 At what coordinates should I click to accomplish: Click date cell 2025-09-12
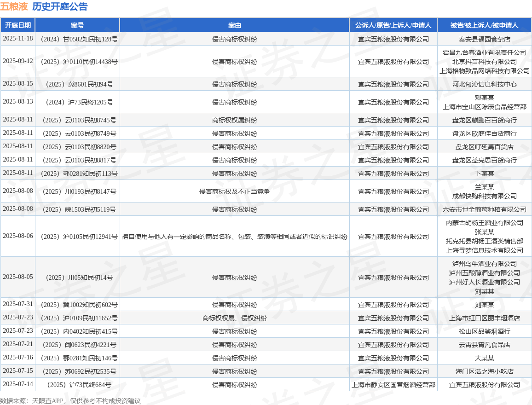[18, 61]
